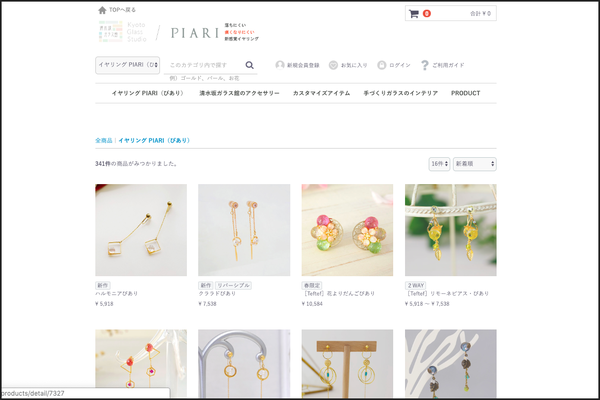Viewport: 600px width, 400px height.
Task: Click the home icon beside TOPへ戻る
Action: point(102,10)
